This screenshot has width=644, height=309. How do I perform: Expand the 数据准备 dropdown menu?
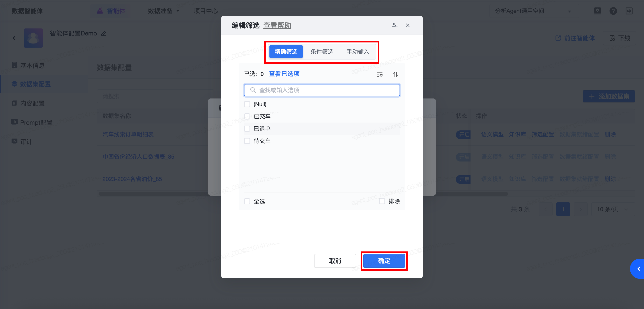click(164, 11)
